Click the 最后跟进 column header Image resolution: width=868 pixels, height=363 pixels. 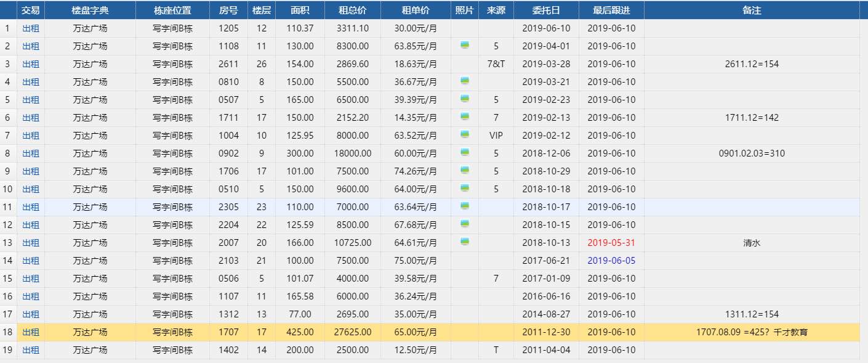click(x=611, y=10)
